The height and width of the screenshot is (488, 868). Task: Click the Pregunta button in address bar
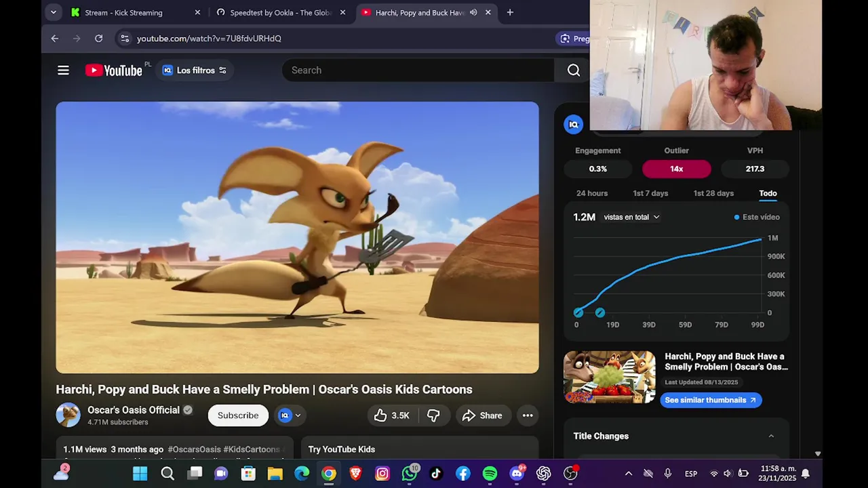click(573, 39)
